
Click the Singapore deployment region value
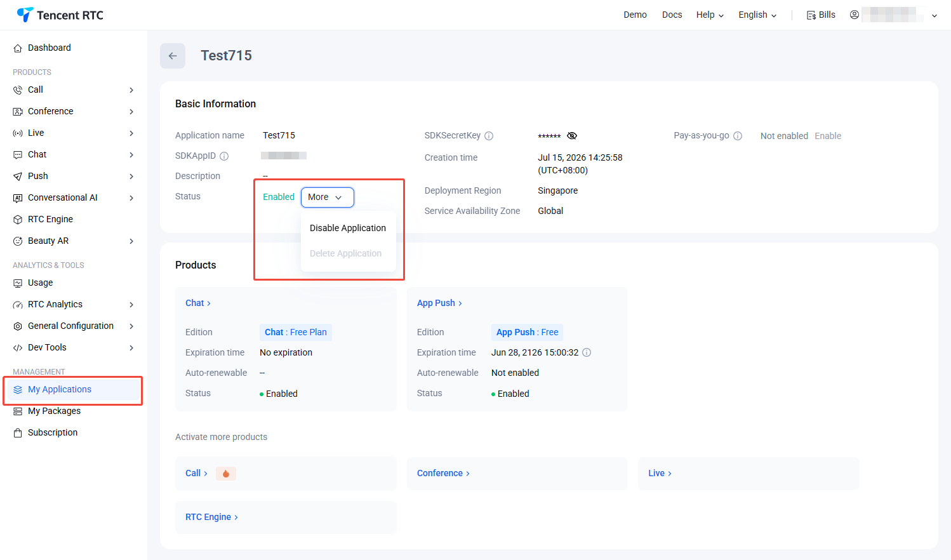click(558, 190)
